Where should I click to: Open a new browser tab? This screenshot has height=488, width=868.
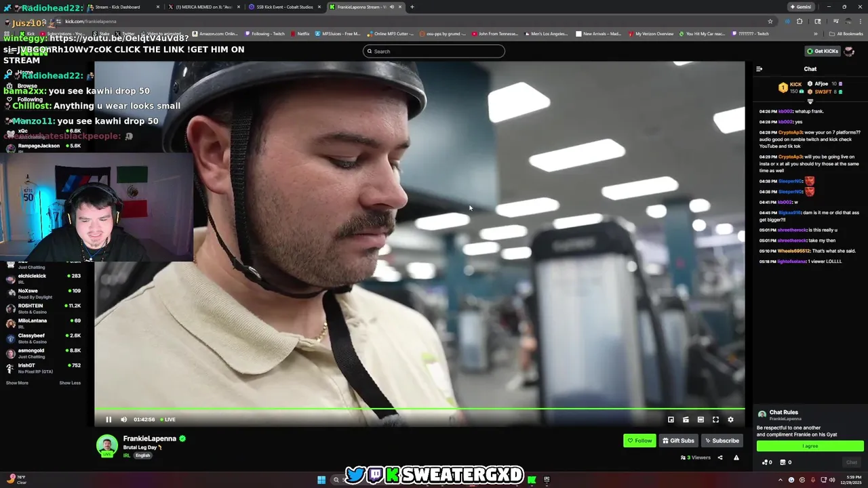coord(412,7)
